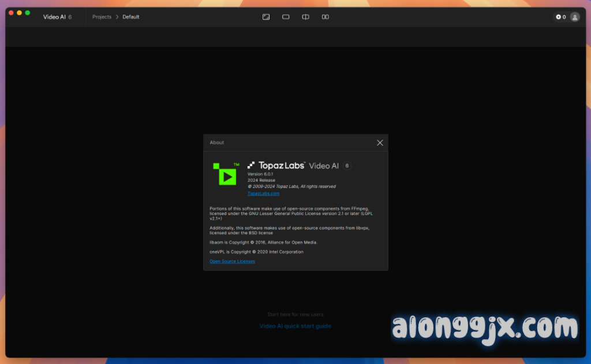Minimize the window with the yellow button
Screen dimensions: 591x364
[19, 13]
